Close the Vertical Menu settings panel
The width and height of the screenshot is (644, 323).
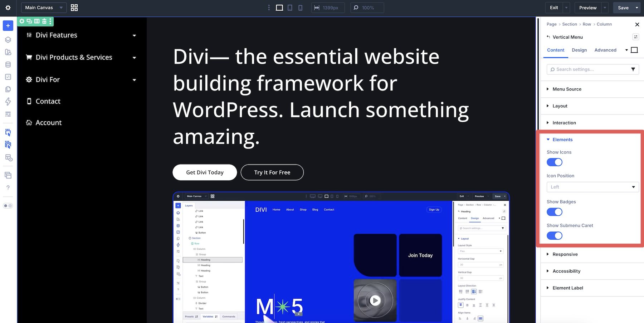coord(637,24)
